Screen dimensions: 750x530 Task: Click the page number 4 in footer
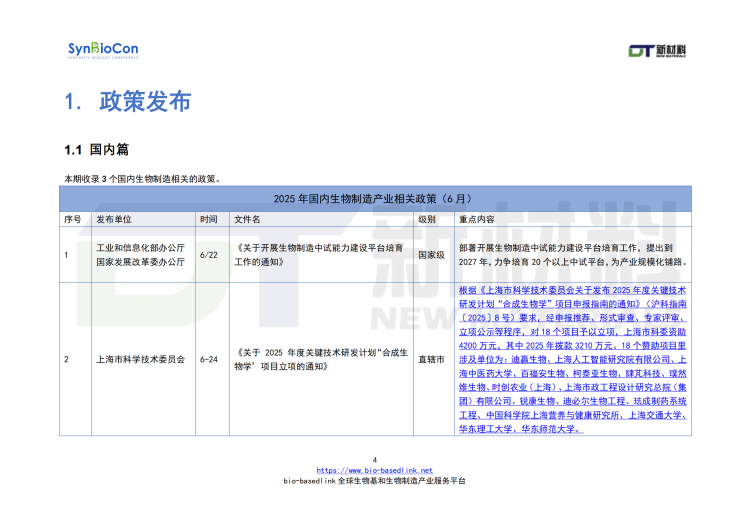click(x=374, y=460)
